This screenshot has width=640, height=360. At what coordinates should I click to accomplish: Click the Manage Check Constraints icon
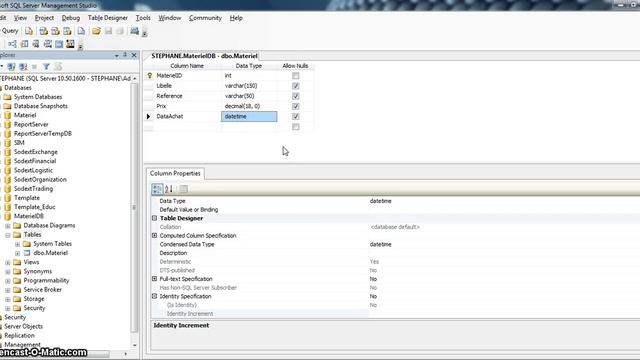(59, 44)
